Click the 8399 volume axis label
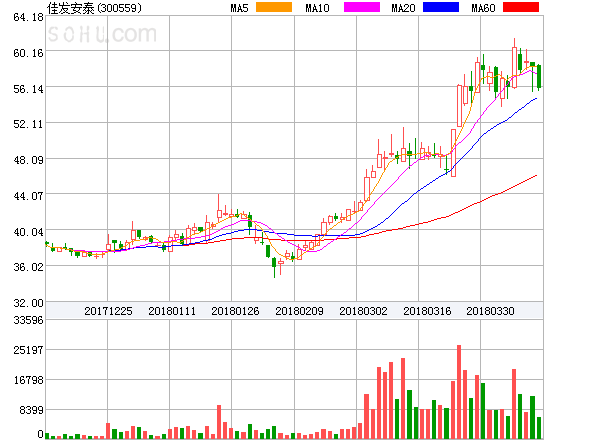Viewport: 600px width, 440px height. 31,410
